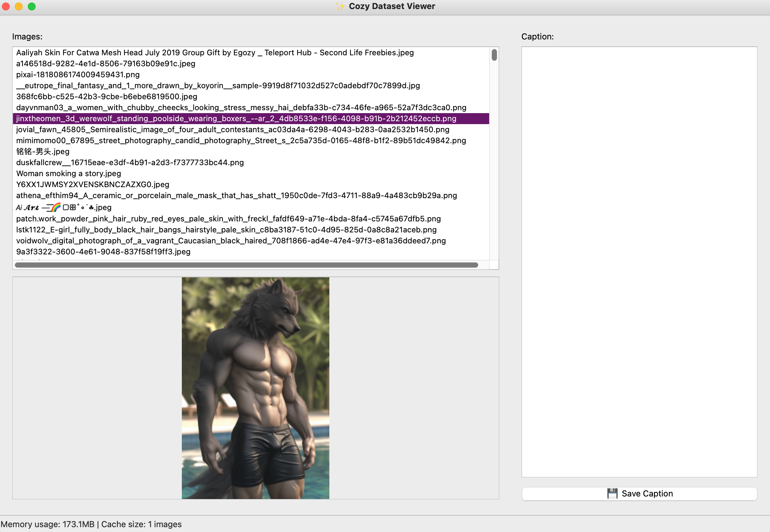Select the voidwolv_digital_photograph png entry
770x532 pixels.
coord(231,241)
